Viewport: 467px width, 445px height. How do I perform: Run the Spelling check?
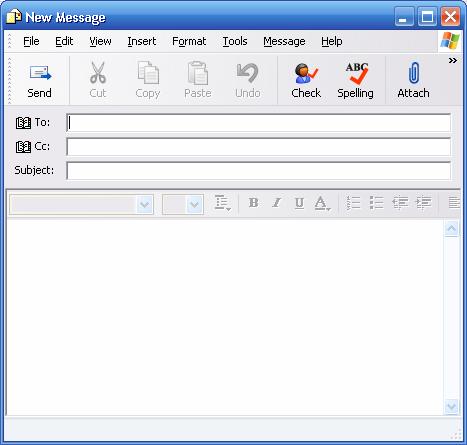tap(355, 81)
